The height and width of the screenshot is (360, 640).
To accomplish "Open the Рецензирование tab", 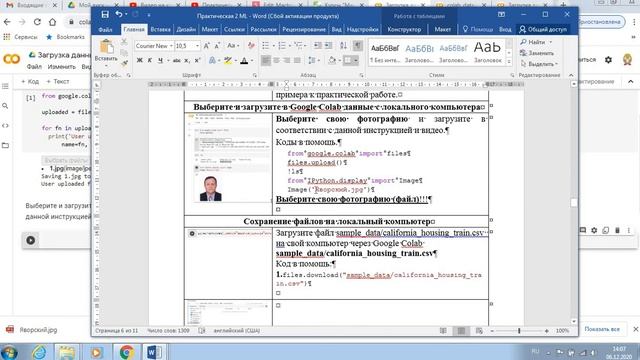I will pos(304,29).
